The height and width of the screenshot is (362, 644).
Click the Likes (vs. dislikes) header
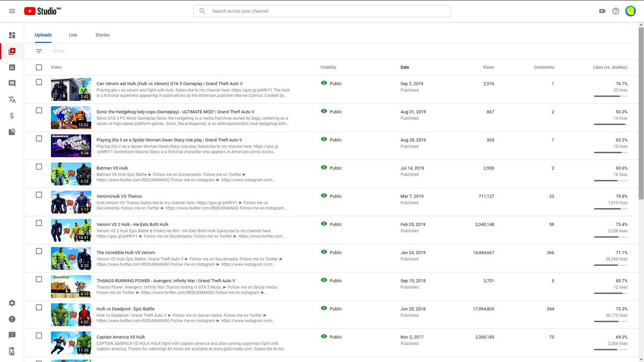point(610,68)
